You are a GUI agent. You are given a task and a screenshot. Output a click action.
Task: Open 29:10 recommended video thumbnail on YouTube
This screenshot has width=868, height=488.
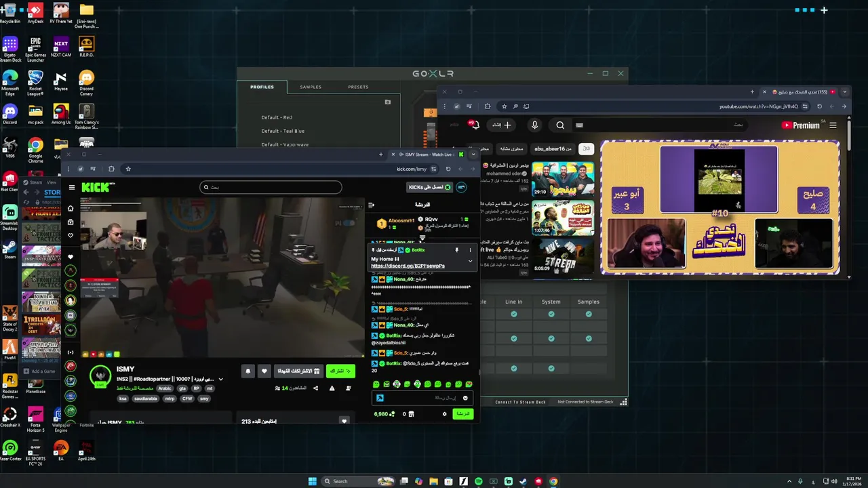563,180
